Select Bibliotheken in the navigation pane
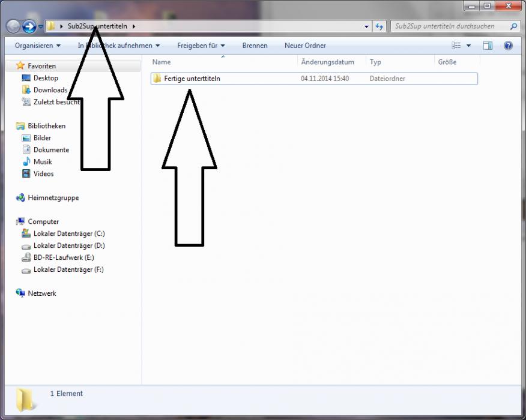Viewport: 526px width, 420px height. (x=47, y=126)
